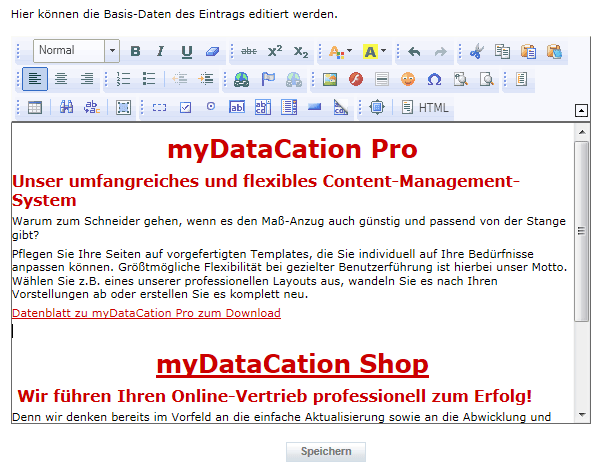
Task: Toggle italic formatting
Action: tap(160, 51)
